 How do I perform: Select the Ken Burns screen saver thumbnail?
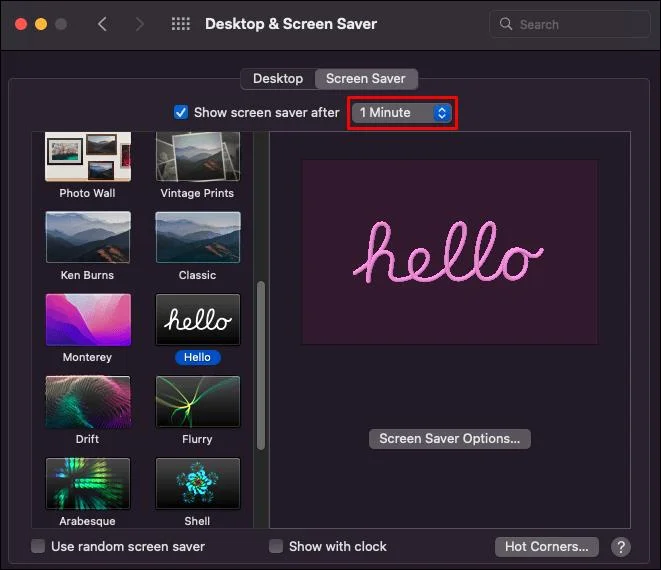pyautogui.click(x=88, y=237)
